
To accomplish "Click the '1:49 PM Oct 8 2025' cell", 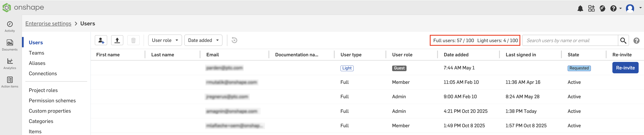I will pyautogui.click(x=464, y=126).
